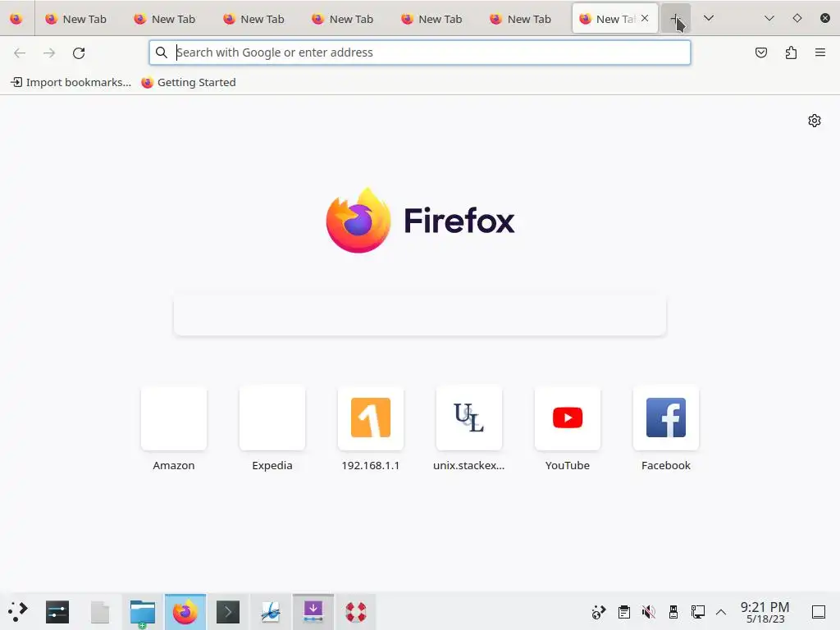Screen dimensions: 840x630
Task: Click Show Desktop button in panel
Action: 819,612
